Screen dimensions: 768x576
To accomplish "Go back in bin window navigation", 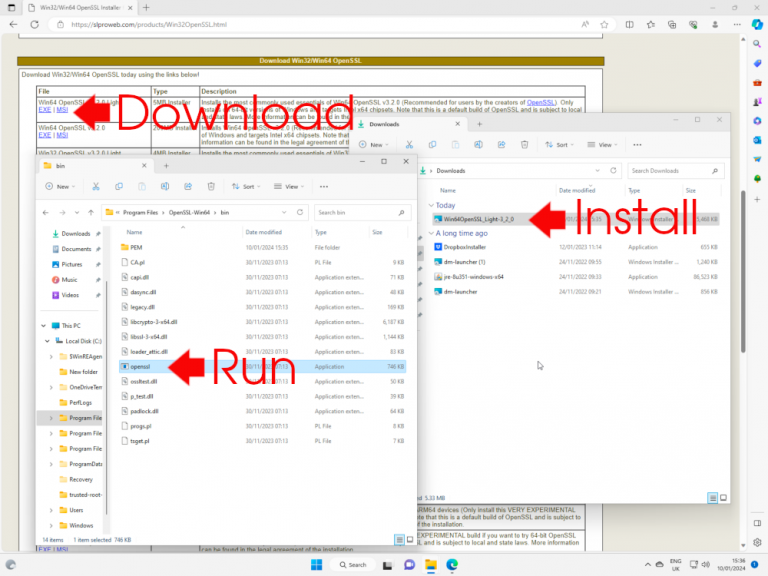I will (x=46, y=213).
